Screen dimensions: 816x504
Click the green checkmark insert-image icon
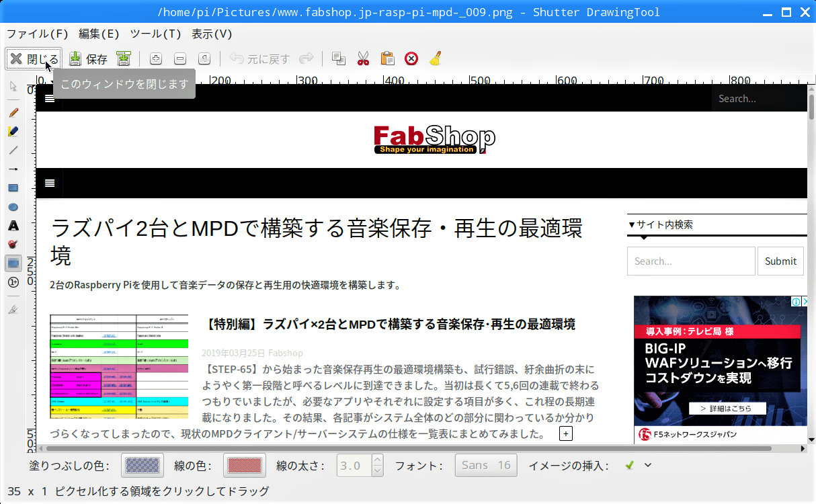click(629, 465)
